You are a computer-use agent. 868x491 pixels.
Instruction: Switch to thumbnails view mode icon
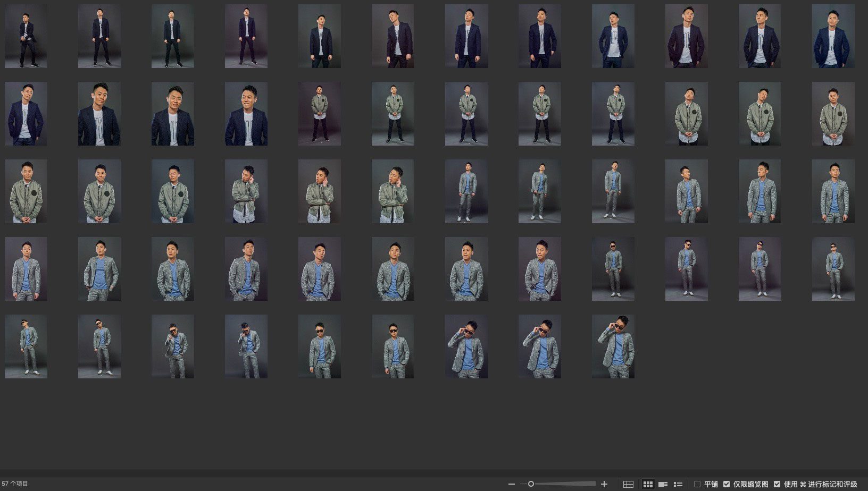[648, 484]
